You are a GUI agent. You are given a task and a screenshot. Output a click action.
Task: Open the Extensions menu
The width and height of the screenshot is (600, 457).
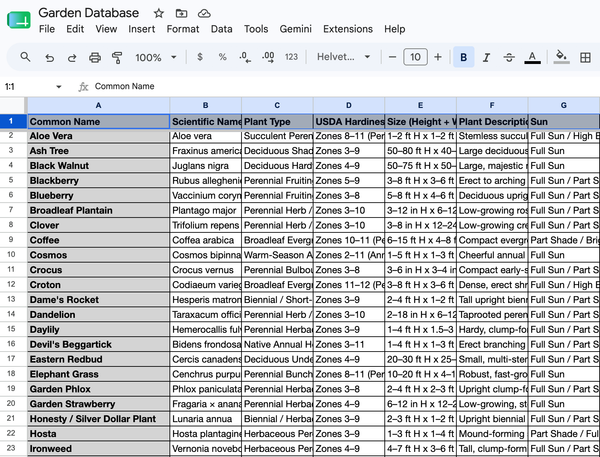click(348, 29)
